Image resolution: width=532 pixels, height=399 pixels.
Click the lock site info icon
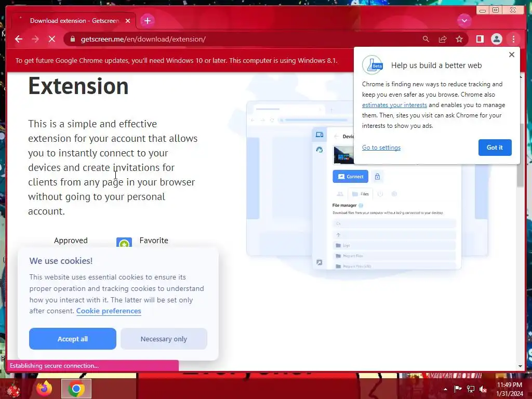click(72, 39)
